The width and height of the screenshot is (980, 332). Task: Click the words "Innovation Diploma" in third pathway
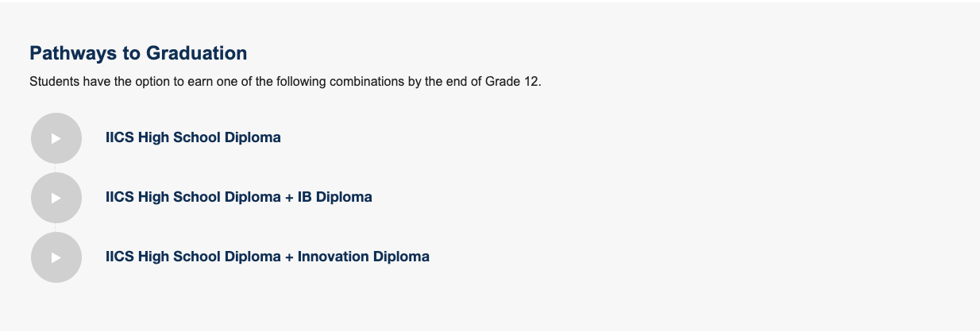(363, 257)
